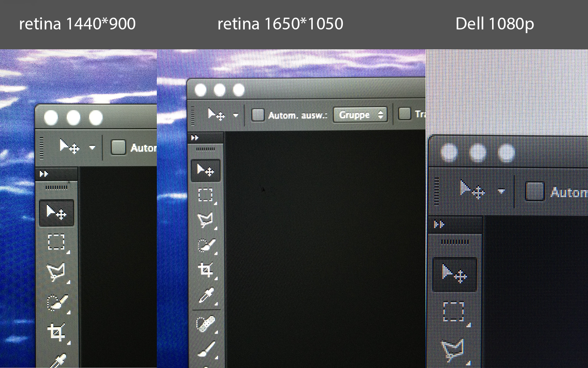Choose Polygonal Lasso in Dell 1080p toolbox
The image size is (588, 368).
(x=453, y=350)
